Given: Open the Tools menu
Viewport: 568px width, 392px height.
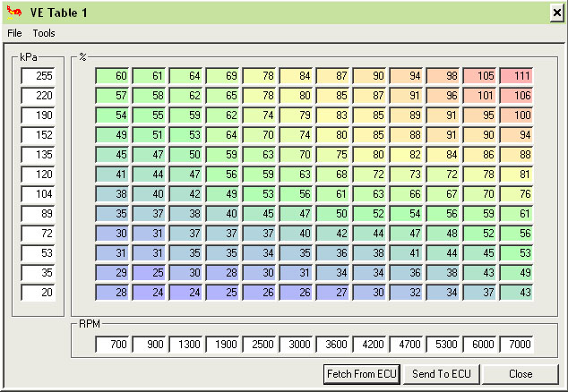Looking at the screenshot, I should click(44, 33).
